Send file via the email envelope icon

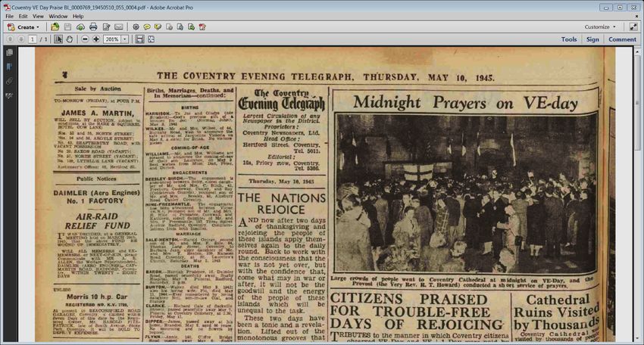[x=119, y=27]
